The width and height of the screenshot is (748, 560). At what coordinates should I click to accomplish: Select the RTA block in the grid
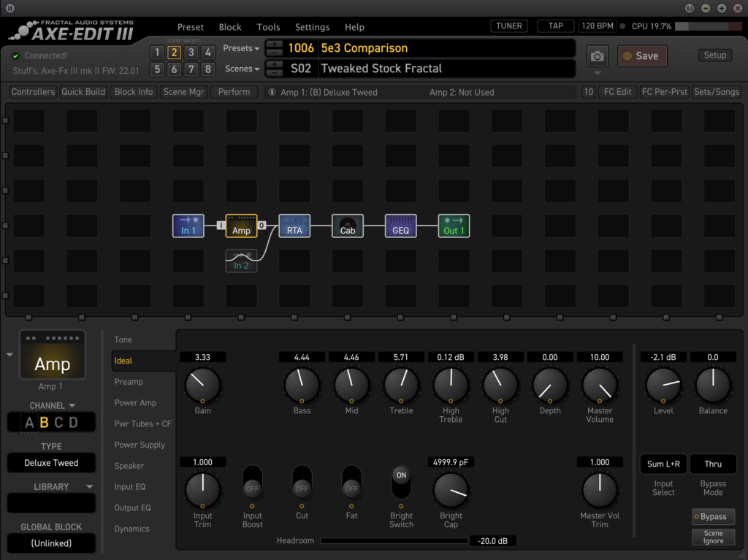tap(294, 226)
